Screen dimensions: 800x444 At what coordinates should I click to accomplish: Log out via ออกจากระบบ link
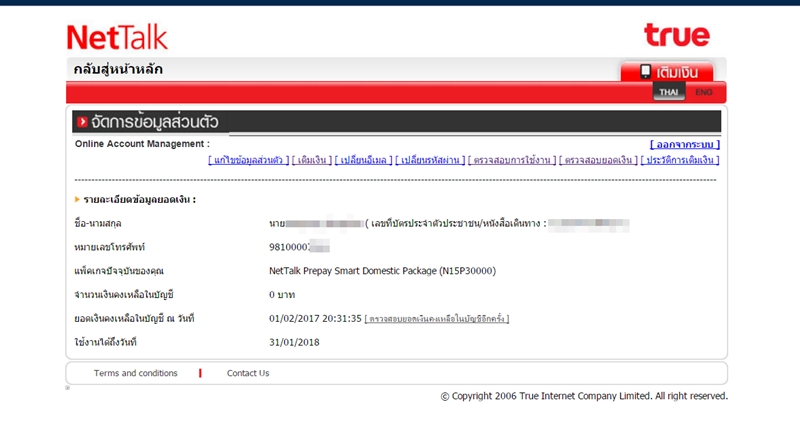[685, 144]
